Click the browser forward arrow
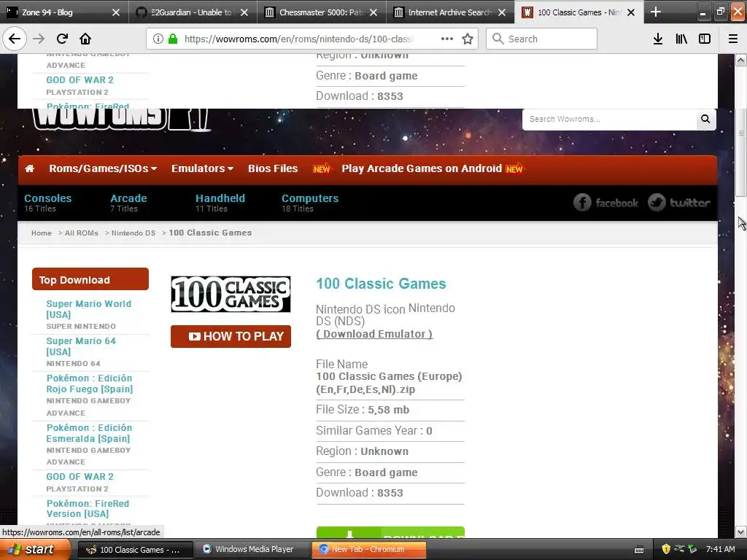Viewport: 747px width, 560px height. tap(39, 39)
